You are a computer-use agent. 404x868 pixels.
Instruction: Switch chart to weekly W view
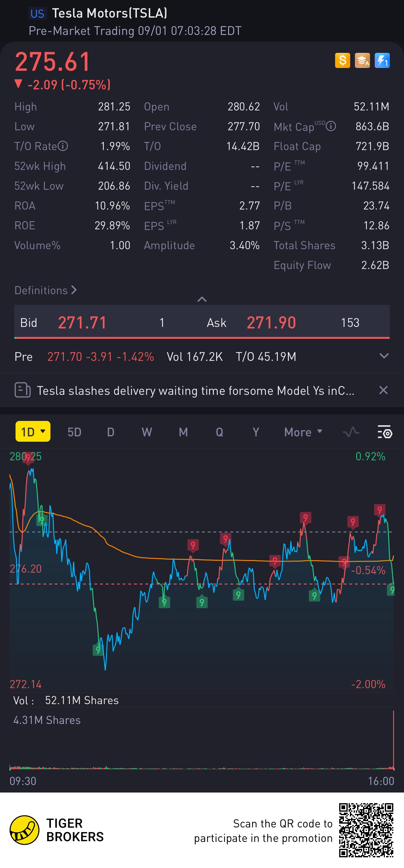[147, 432]
